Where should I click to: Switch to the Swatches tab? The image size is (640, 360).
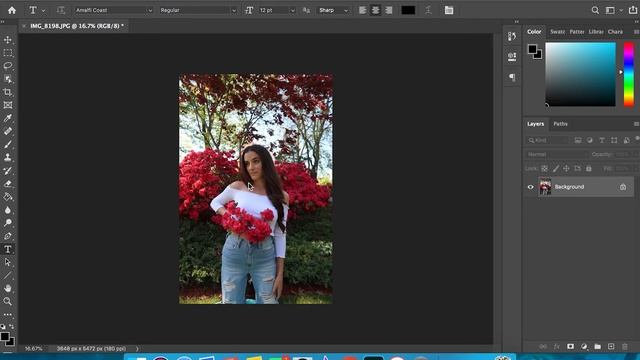[558, 31]
